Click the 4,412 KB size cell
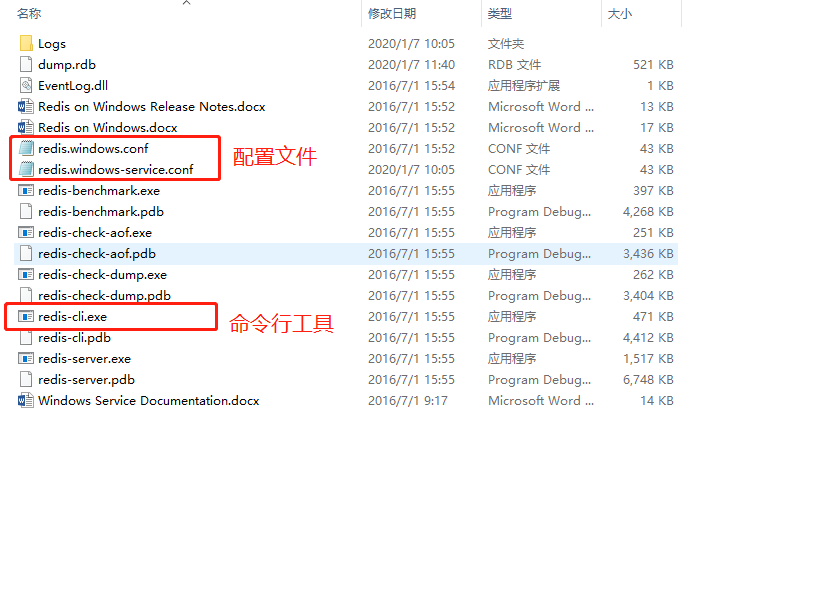The image size is (815, 603). pyautogui.click(x=649, y=338)
